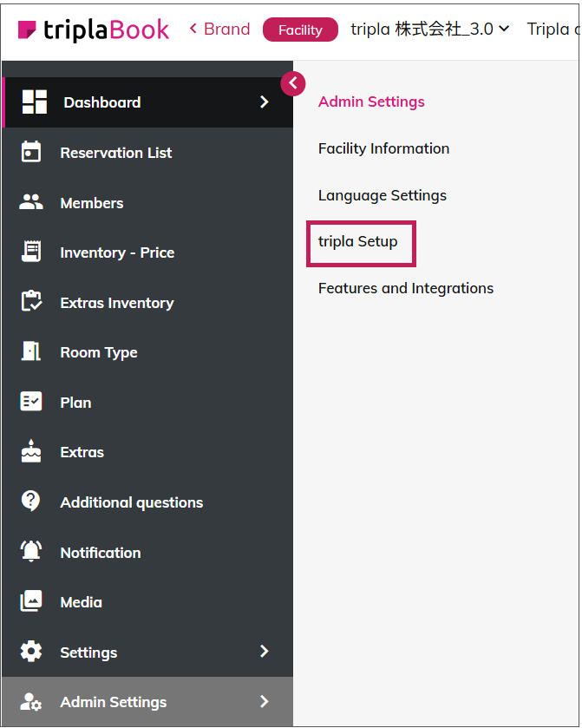Expand the Settings submenu chevron
Screen dimensions: 582x728
[x=265, y=652]
